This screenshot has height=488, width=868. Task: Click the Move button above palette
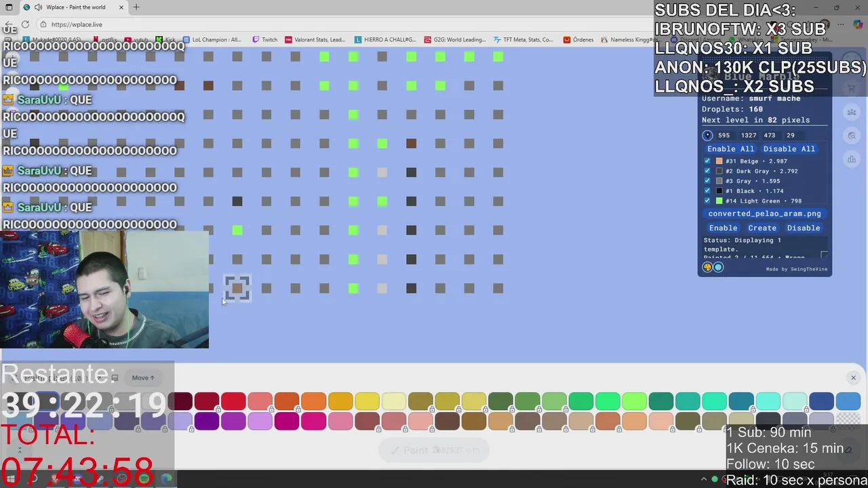(143, 378)
